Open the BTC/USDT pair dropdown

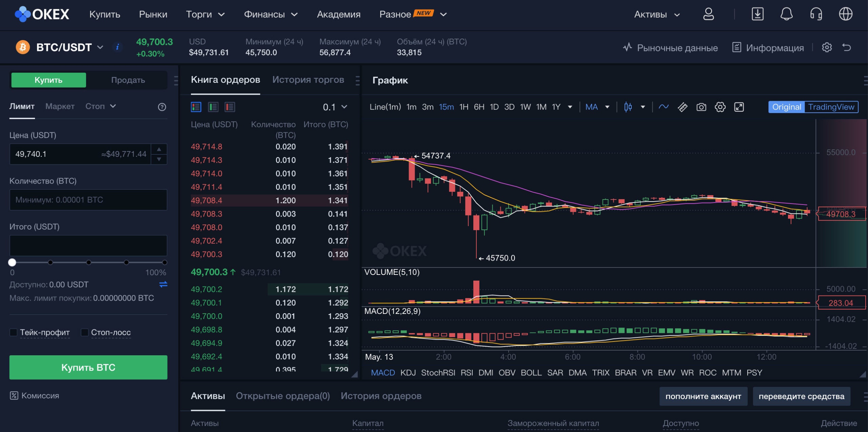pos(100,47)
